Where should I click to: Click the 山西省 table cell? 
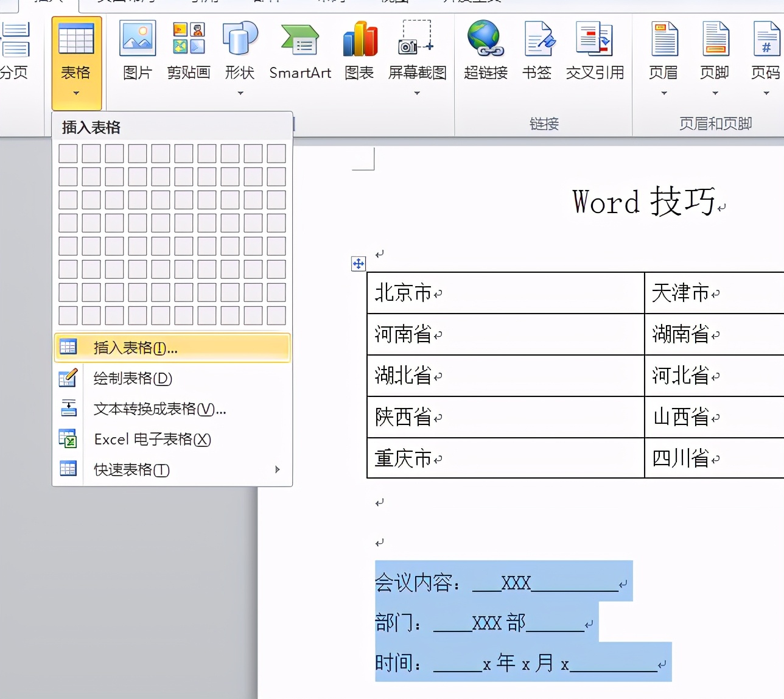715,417
